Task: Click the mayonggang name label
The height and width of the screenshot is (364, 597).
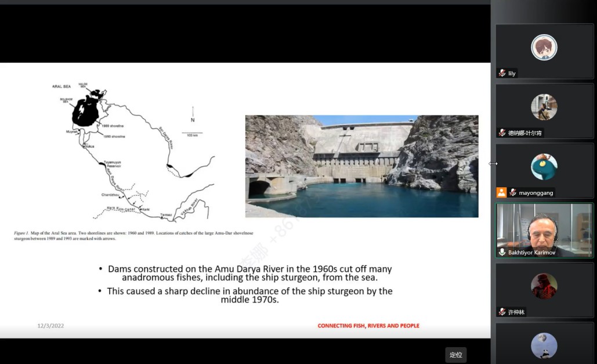Action: point(533,193)
